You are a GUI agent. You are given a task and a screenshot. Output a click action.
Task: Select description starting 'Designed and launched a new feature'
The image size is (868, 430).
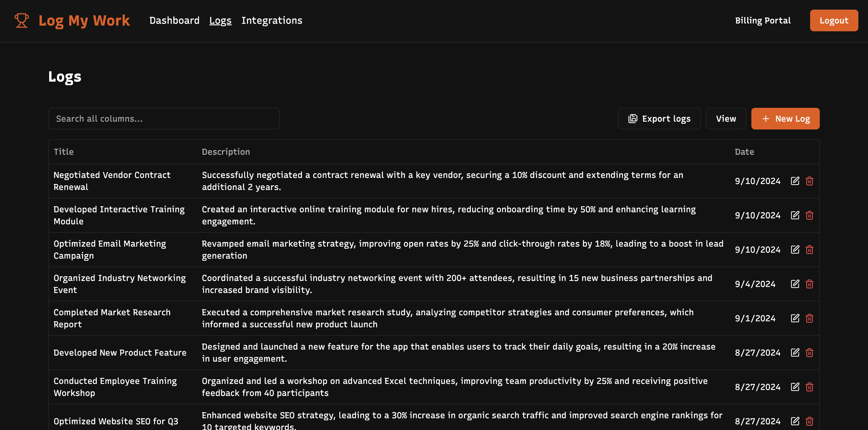click(x=459, y=353)
